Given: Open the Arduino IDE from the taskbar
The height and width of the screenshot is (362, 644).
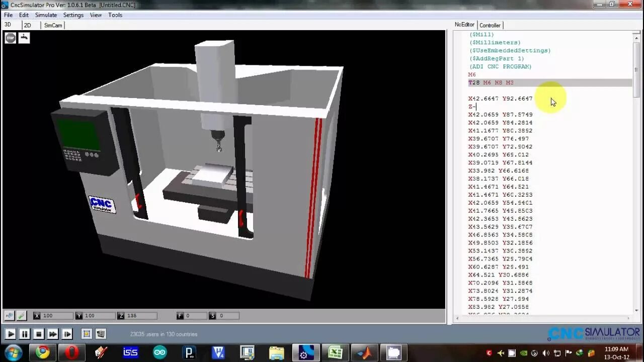Looking at the screenshot, I should coord(159,352).
